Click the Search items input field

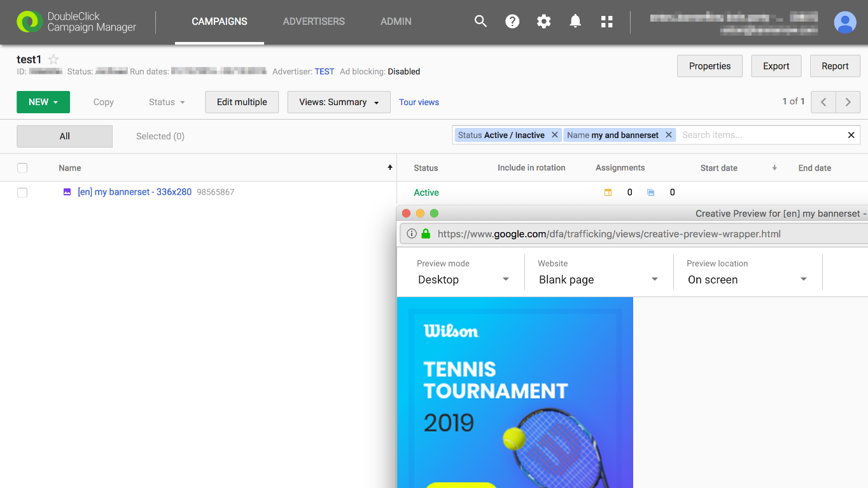click(760, 135)
